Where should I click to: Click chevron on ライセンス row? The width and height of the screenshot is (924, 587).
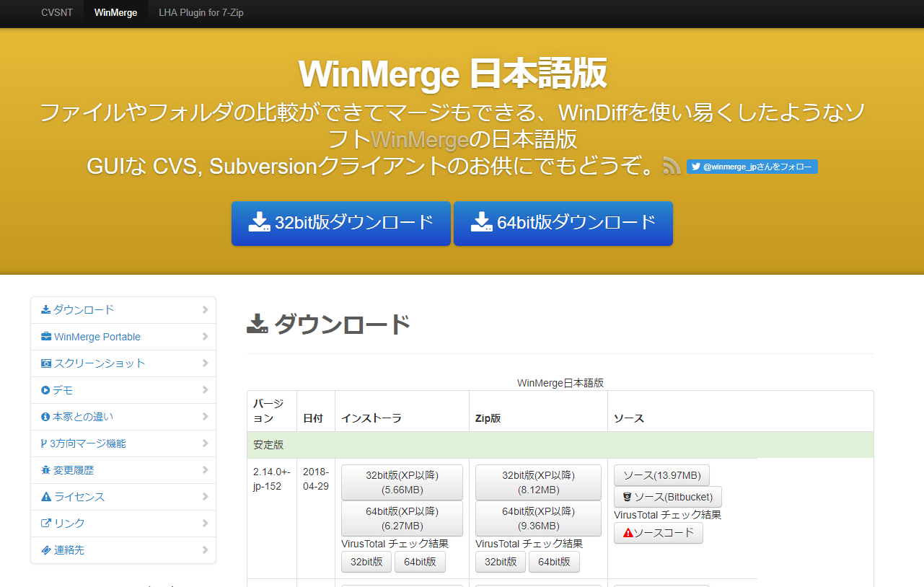click(x=205, y=497)
